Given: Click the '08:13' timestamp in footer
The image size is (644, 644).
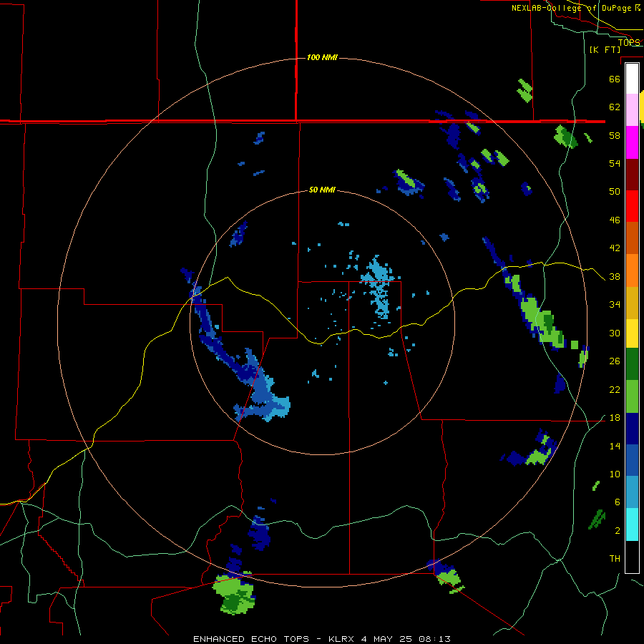Looking at the screenshot, I should 434,639.
